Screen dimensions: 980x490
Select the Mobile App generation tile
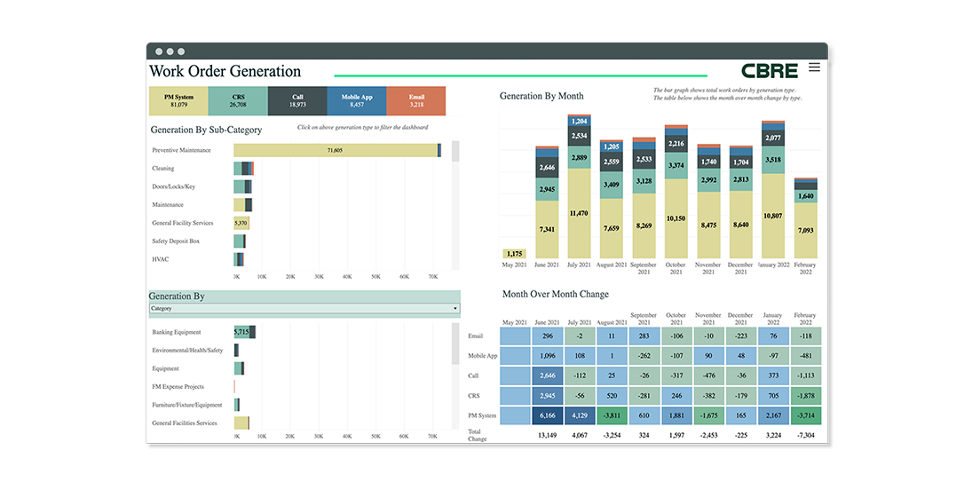357,101
